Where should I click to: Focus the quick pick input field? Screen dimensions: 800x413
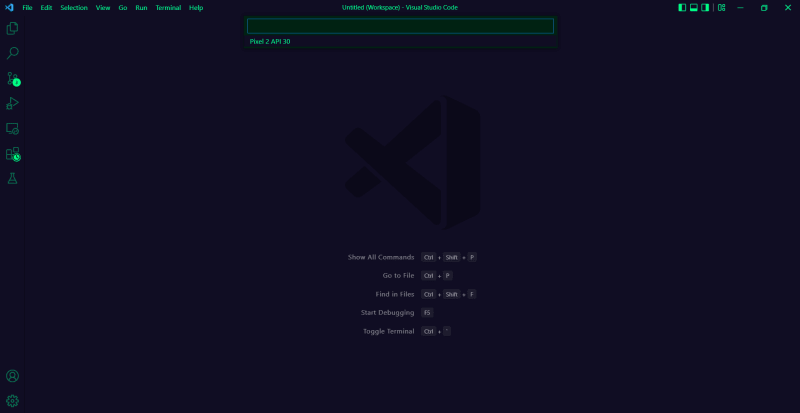(x=400, y=26)
